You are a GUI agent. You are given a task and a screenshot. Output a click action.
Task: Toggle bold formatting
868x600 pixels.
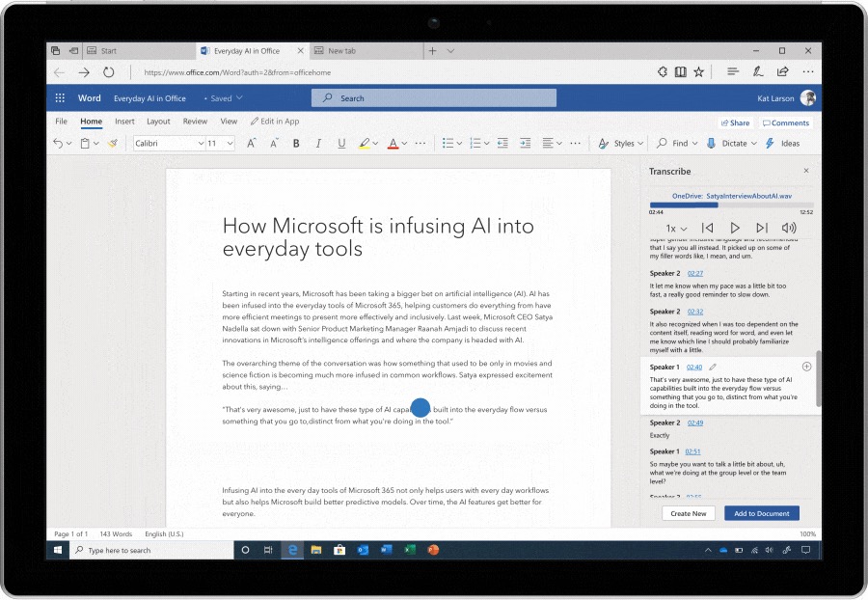(x=296, y=144)
